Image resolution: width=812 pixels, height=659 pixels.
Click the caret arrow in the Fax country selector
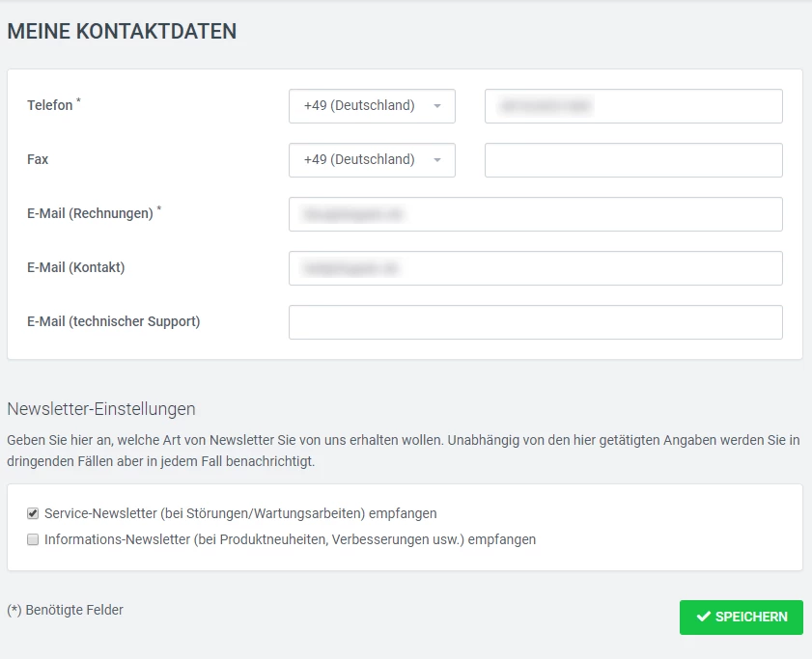pyautogui.click(x=437, y=160)
